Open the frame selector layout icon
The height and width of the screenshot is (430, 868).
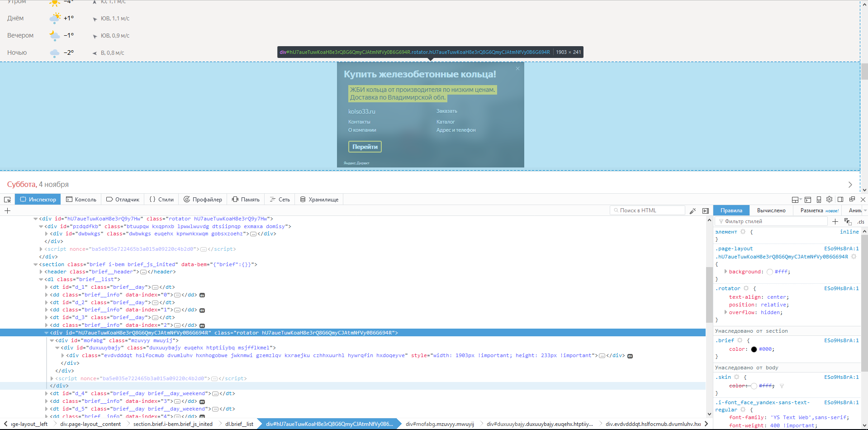tap(796, 200)
